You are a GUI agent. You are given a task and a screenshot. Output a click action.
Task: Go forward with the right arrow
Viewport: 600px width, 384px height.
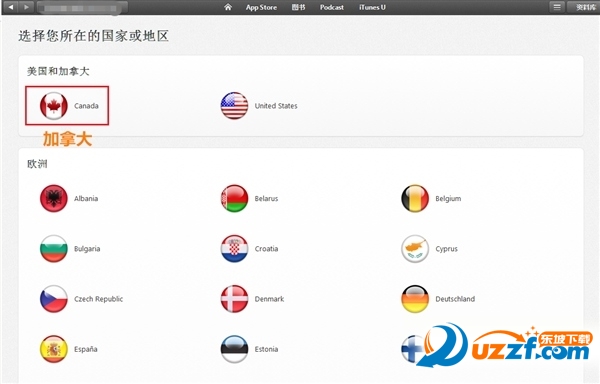26,7
